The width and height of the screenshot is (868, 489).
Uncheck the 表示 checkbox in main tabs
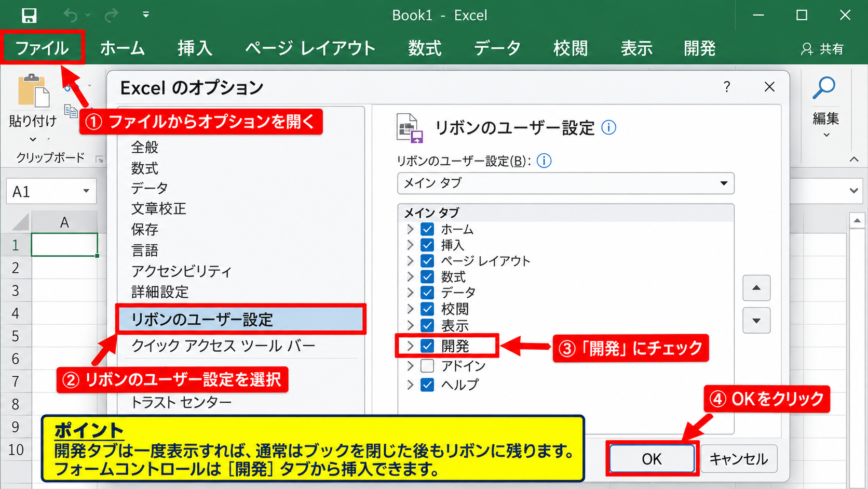[427, 326]
